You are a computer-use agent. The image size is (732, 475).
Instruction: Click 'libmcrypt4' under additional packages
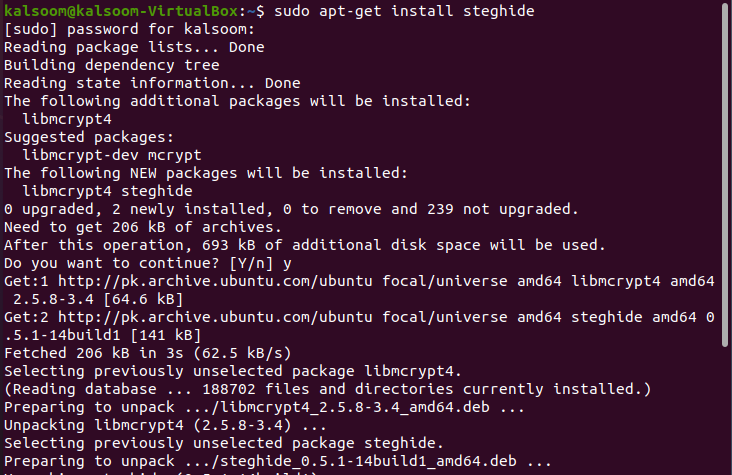[x=67, y=119]
